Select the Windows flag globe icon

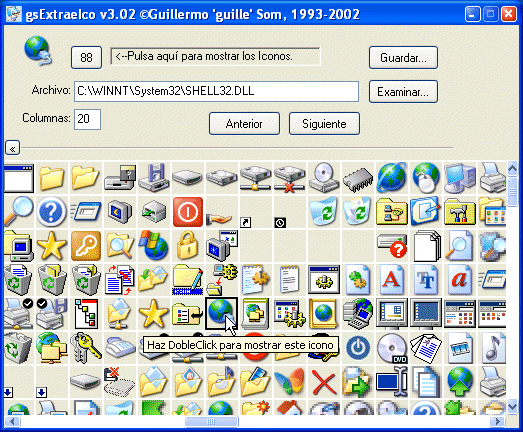153,245
